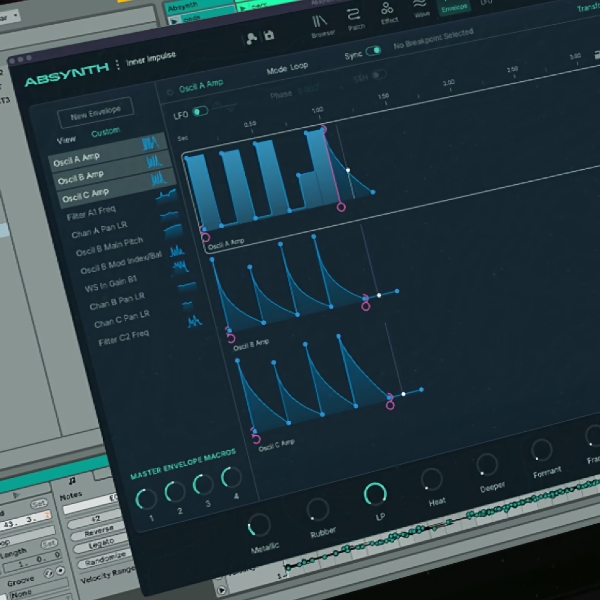600x600 pixels.
Task: Click the Oscil C Amp envelope thumbnail
Action: (x=158, y=179)
